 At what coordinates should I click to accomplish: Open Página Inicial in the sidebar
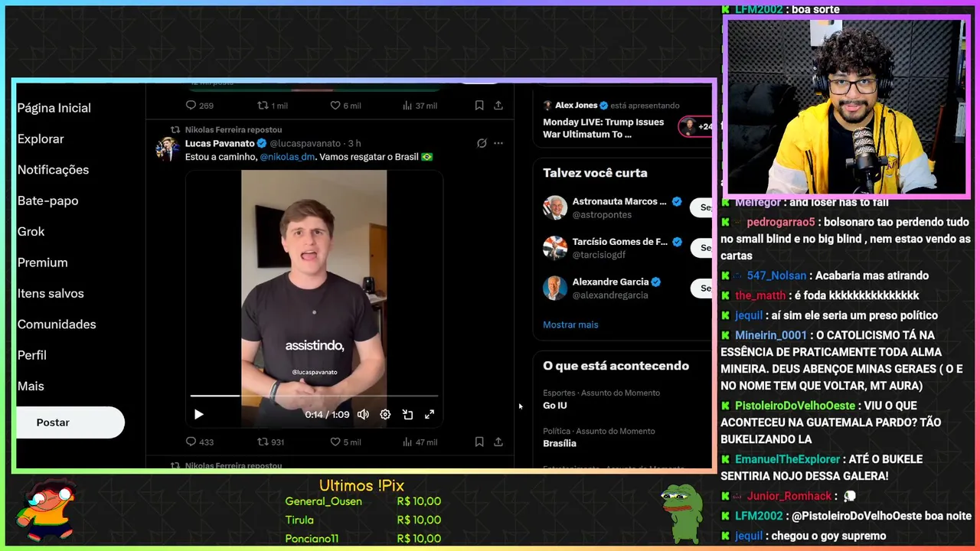point(54,108)
